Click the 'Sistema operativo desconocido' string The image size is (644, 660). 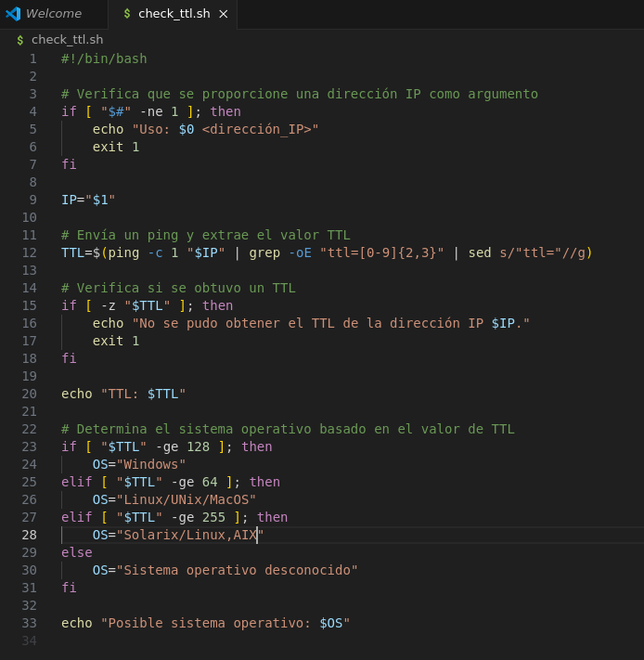click(x=238, y=570)
